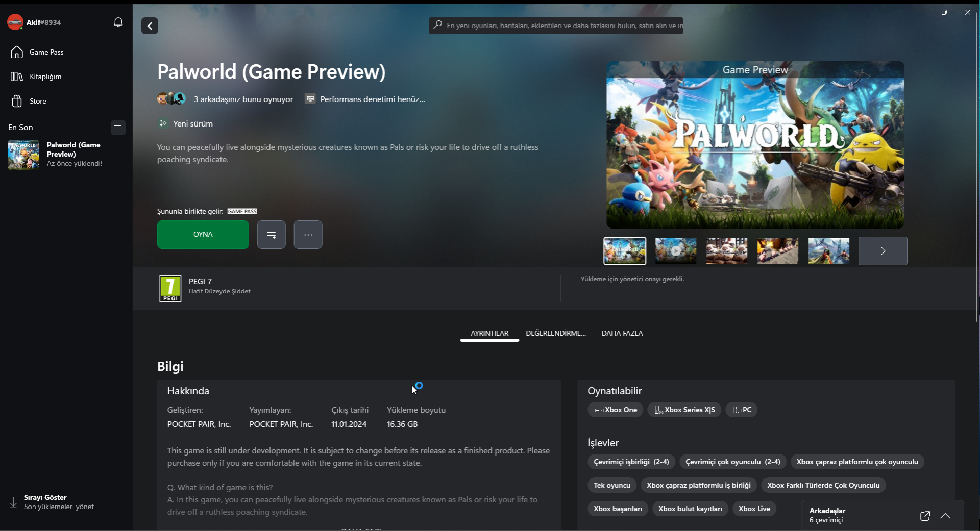Click the search field for games

[556, 26]
